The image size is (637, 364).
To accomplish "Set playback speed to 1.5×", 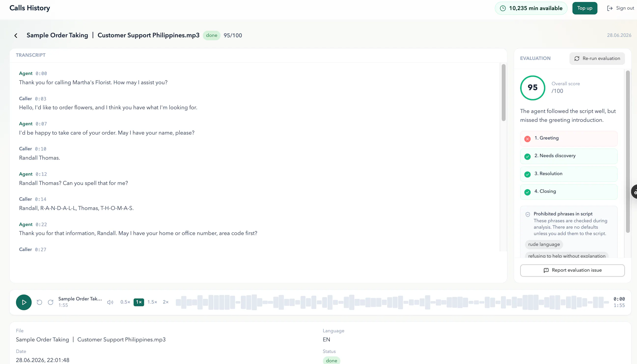I will tap(152, 302).
